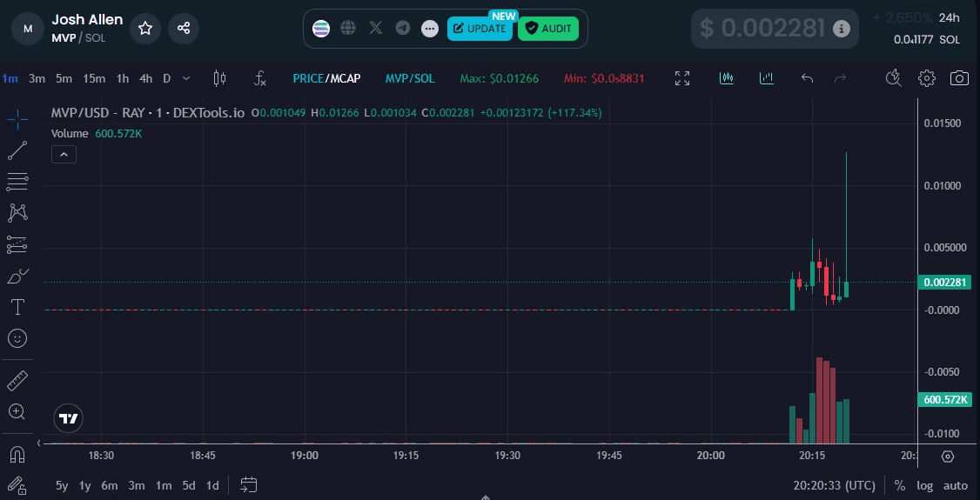Select the ruler measure tool
This screenshot has height=500, width=980.
(x=17, y=381)
